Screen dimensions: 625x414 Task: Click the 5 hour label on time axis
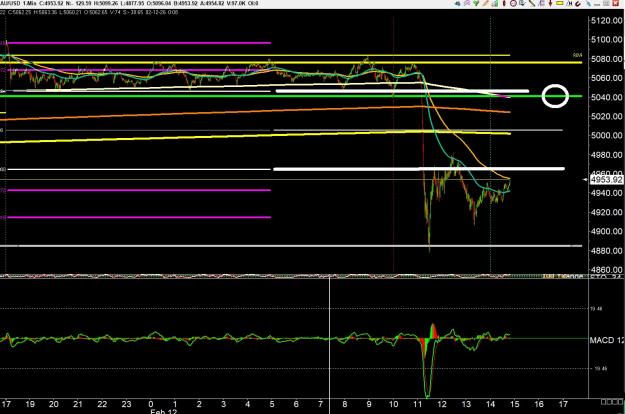pyautogui.click(x=272, y=404)
